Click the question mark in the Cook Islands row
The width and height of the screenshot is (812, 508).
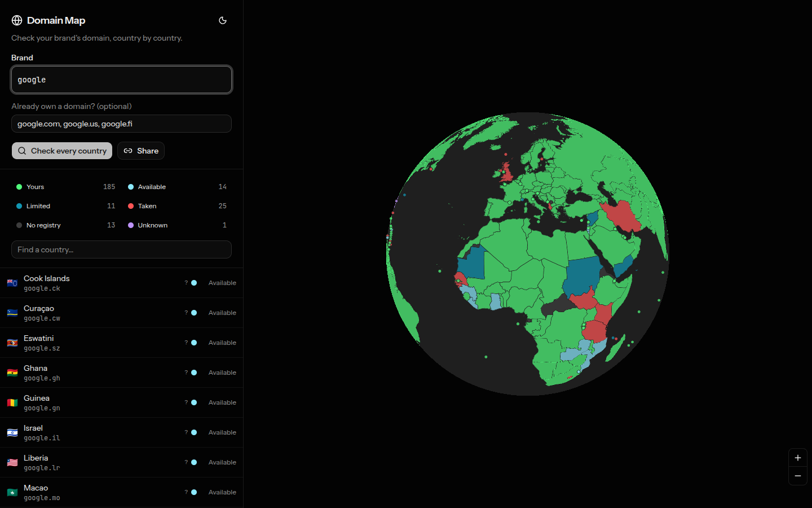(x=186, y=283)
